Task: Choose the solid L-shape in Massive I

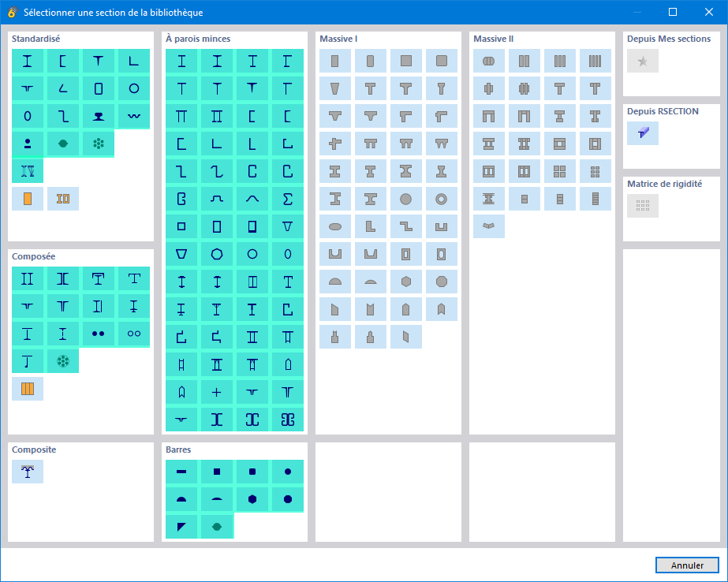Action: tap(371, 226)
